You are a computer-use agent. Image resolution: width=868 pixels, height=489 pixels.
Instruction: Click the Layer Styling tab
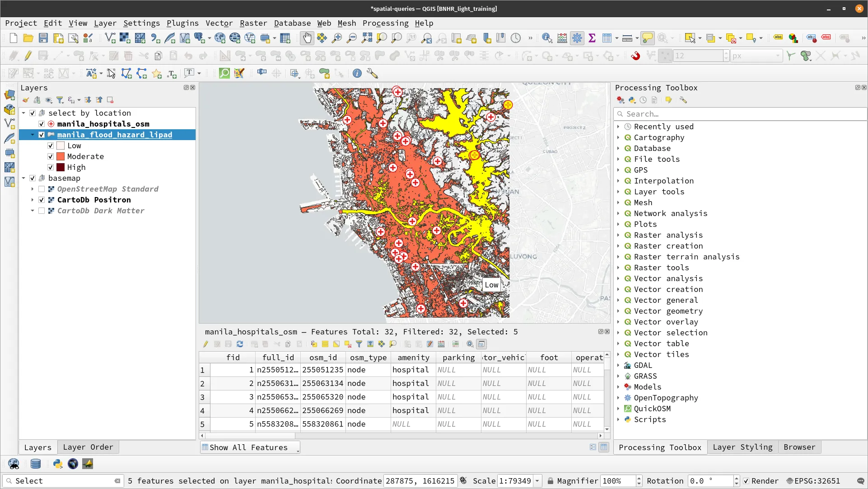point(742,447)
